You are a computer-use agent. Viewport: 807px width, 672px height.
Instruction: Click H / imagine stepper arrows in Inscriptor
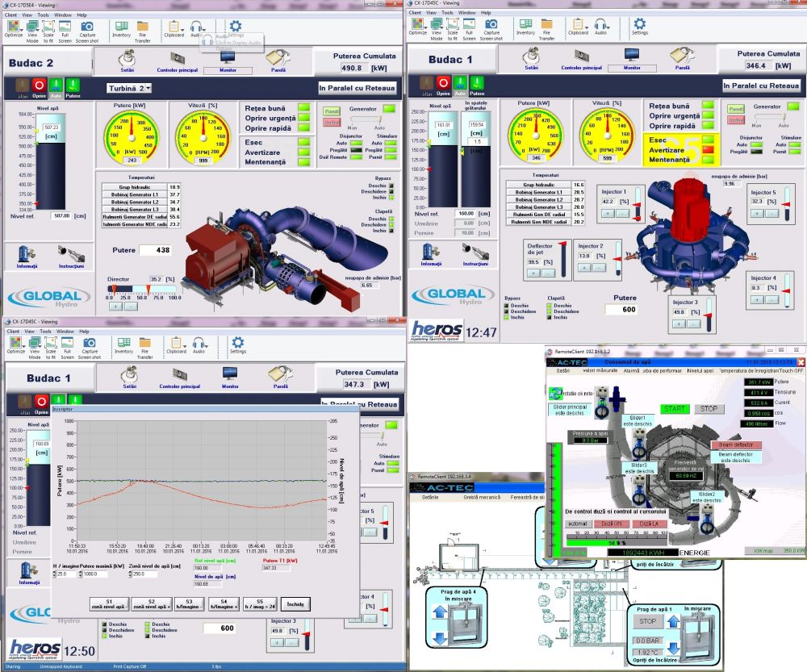(55, 574)
